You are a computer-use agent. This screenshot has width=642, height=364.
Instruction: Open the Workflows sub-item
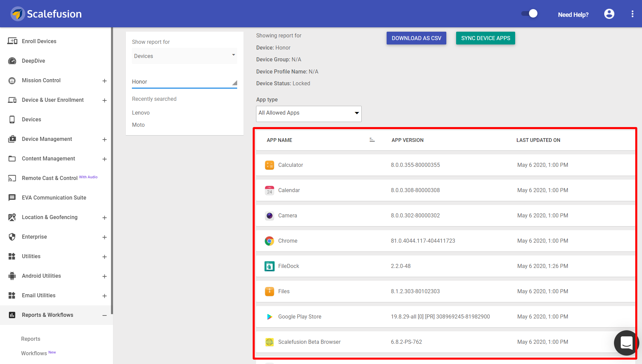click(34, 353)
